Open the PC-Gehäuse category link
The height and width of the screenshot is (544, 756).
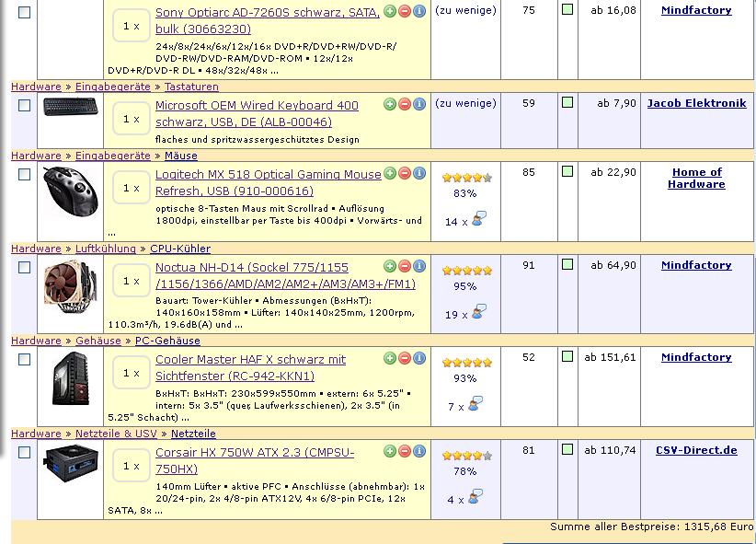(x=167, y=341)
